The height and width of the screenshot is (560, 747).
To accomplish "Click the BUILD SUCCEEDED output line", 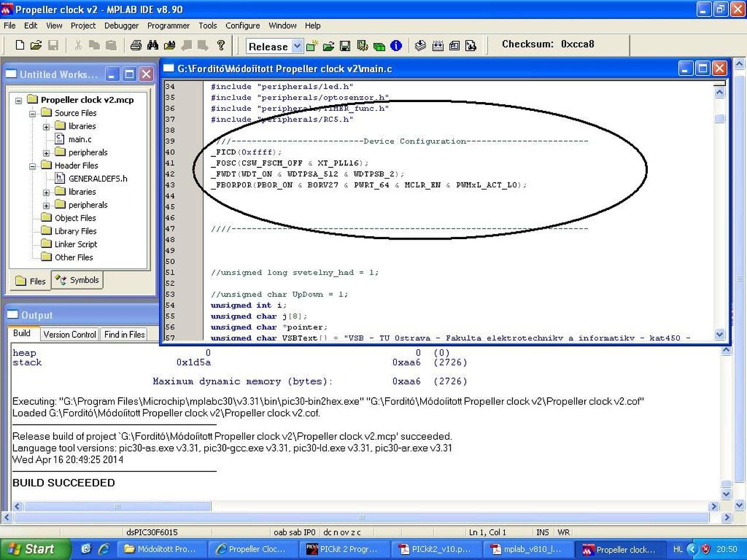I will [x=64, y=483].
